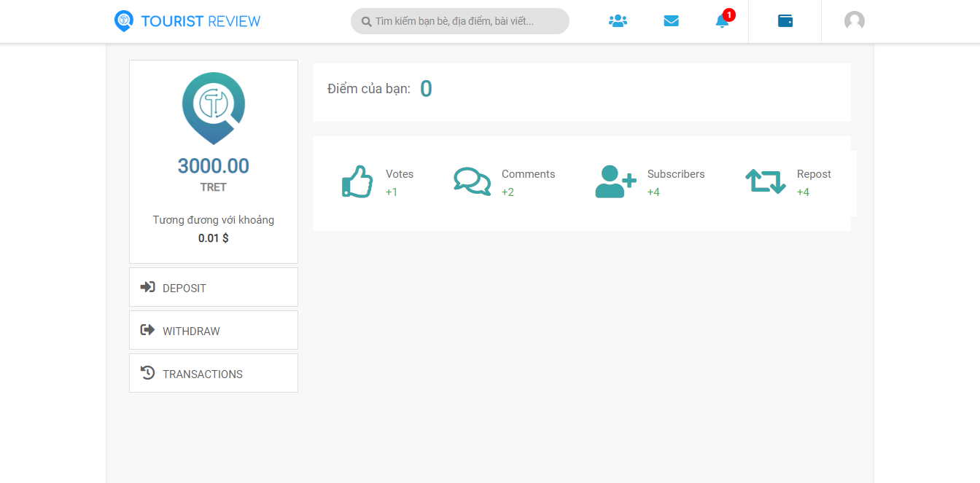Screen dimensions: 980x483
Task: Open the TRANSACTIONS menu item
Action: pos(214,373)
